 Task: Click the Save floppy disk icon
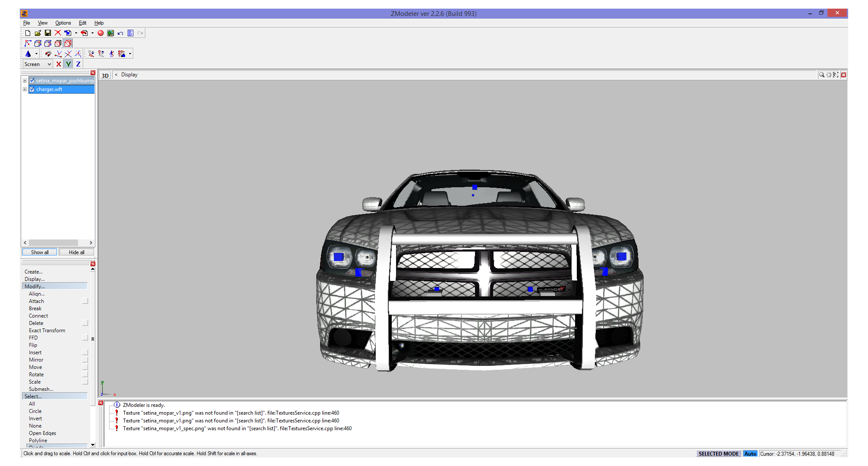[x=48, y=33]
